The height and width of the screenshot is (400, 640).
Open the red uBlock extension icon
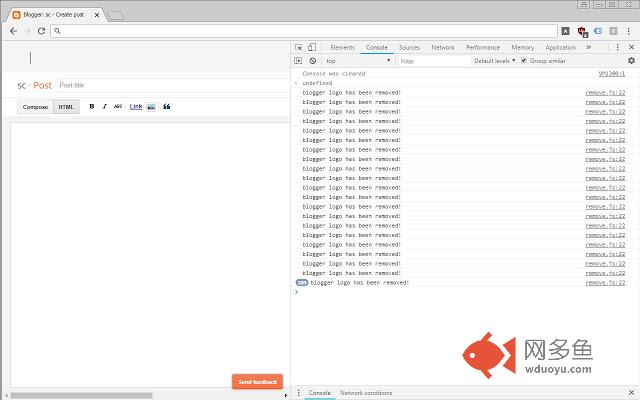point(582,31)
